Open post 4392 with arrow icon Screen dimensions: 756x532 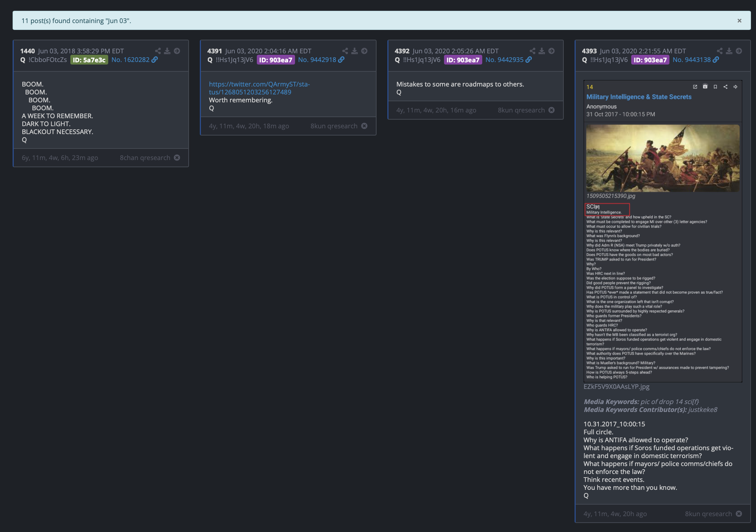click(552, 51)
